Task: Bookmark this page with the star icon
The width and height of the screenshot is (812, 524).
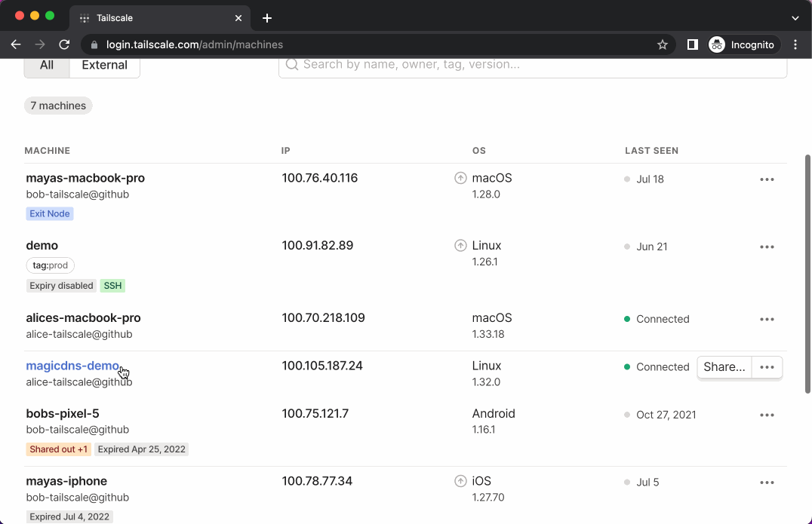Action: (663, 44)
